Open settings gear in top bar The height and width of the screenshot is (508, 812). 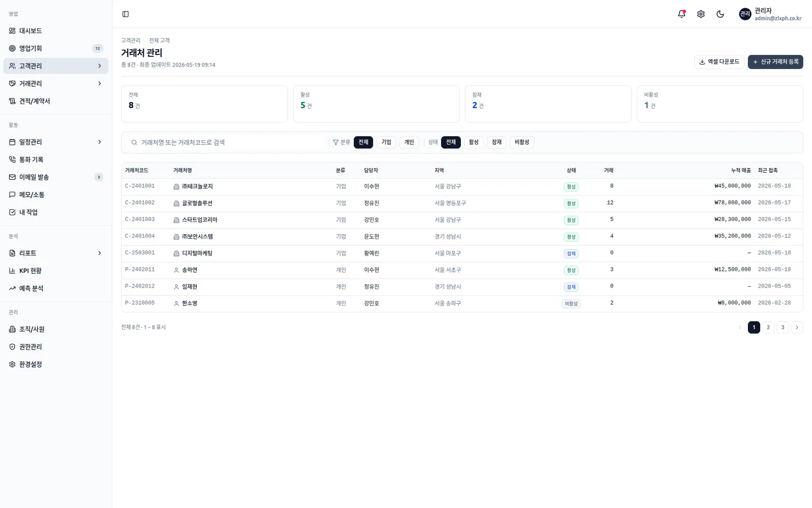click(x=701, y=14)
